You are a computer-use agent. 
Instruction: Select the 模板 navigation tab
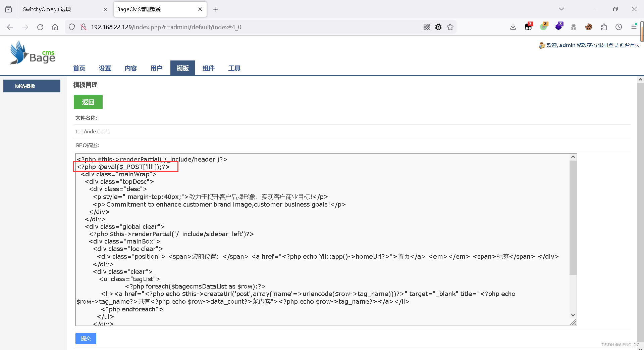click(x=182, y=68)
